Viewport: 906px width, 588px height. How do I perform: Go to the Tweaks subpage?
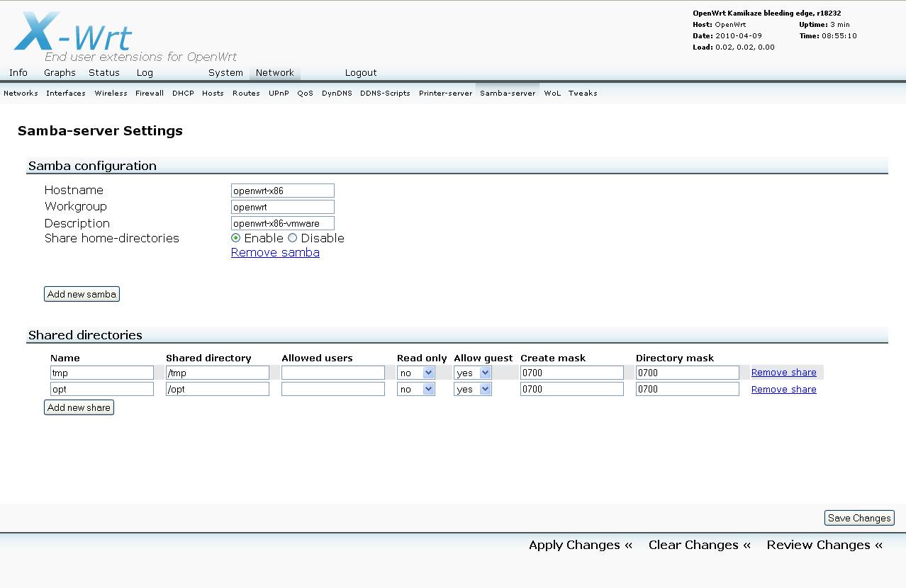[583, 93]
